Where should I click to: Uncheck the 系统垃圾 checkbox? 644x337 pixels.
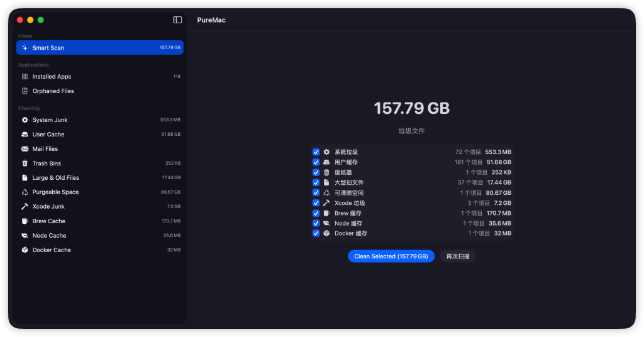pyautogui.click(x=316, y=152)
